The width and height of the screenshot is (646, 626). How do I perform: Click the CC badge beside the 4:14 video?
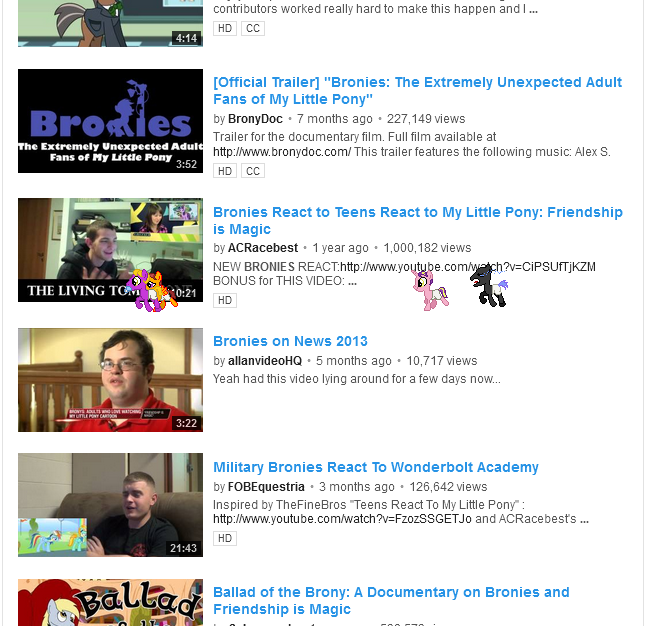point(253,28)
